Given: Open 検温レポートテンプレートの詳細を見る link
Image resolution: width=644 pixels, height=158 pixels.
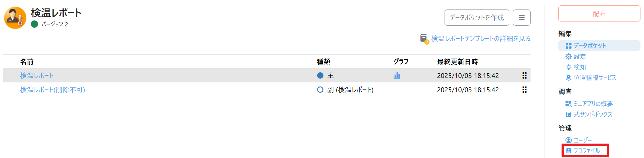Looking at the screenshot, I should click(481, 39).
